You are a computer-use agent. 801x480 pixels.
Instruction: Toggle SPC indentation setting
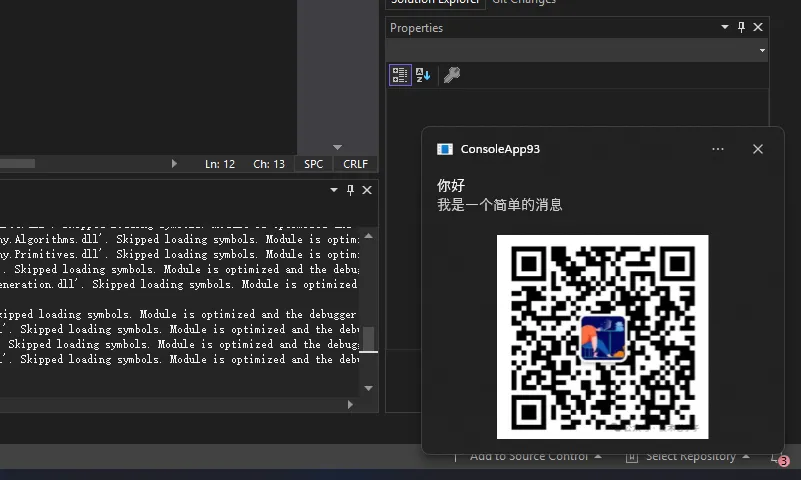tap(314, 164)
